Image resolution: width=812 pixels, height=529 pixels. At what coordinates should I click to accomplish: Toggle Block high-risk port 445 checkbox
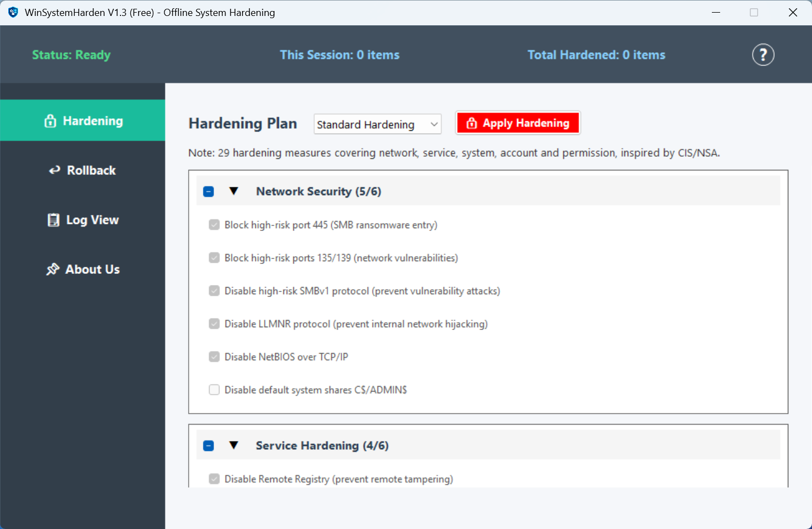214,225
